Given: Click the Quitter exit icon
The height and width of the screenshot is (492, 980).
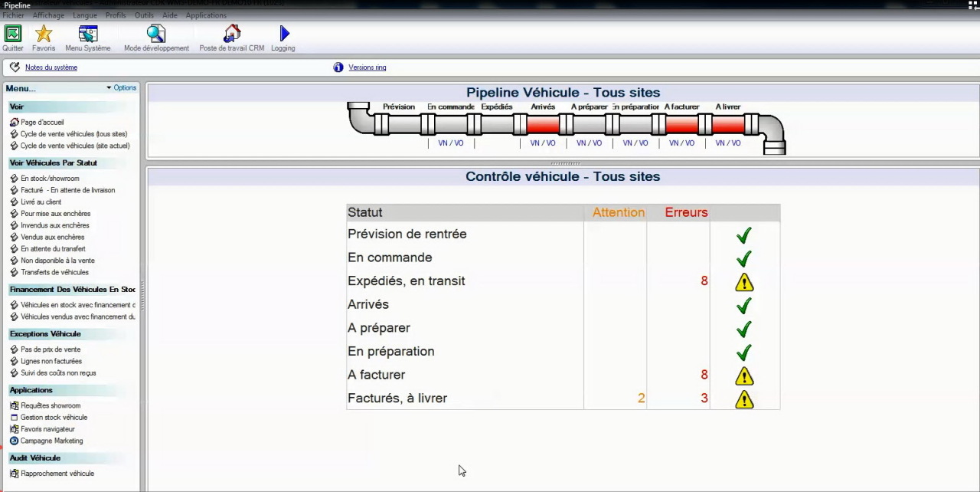Looking at the screenshot, I should click(x=12, y=34).
